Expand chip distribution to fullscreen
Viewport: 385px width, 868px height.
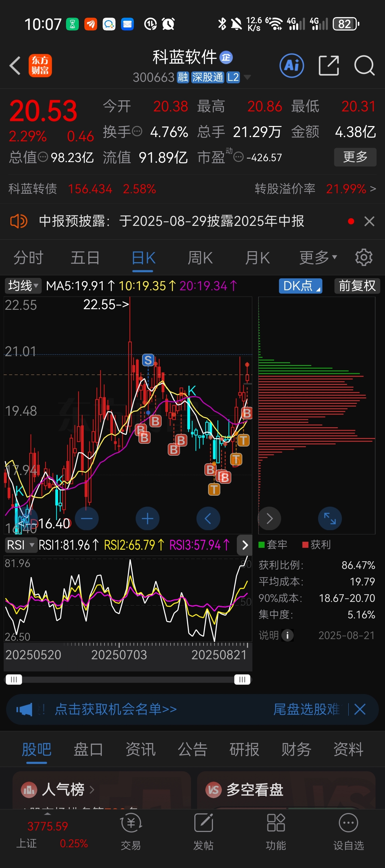pos(330,519)
